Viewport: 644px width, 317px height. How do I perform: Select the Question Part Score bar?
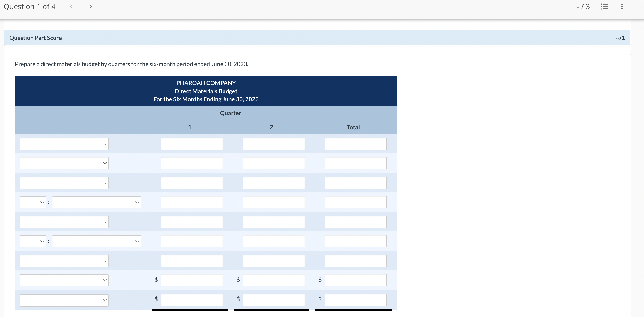coord(35,38)
